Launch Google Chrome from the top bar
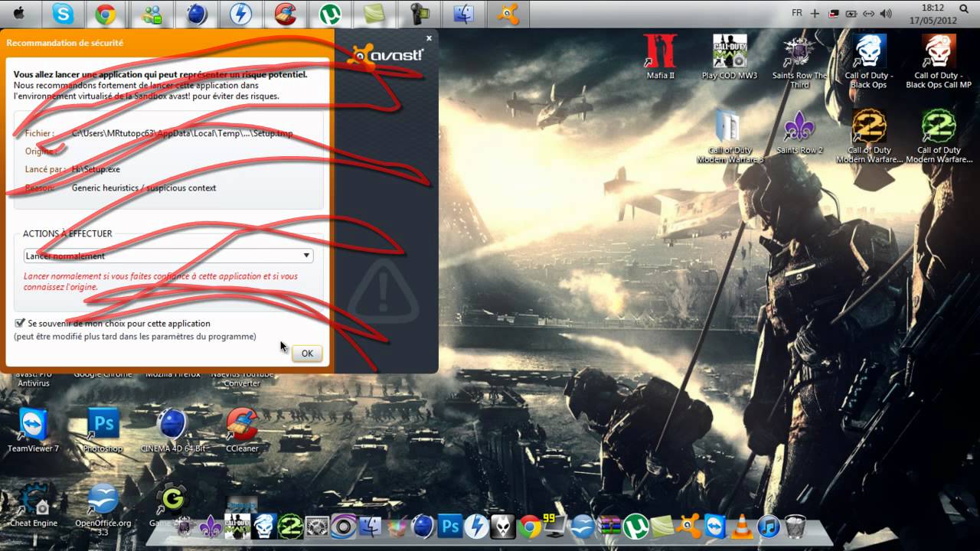Screen dimensions: 980x551 pyautogui.click(x=106, y=14)
